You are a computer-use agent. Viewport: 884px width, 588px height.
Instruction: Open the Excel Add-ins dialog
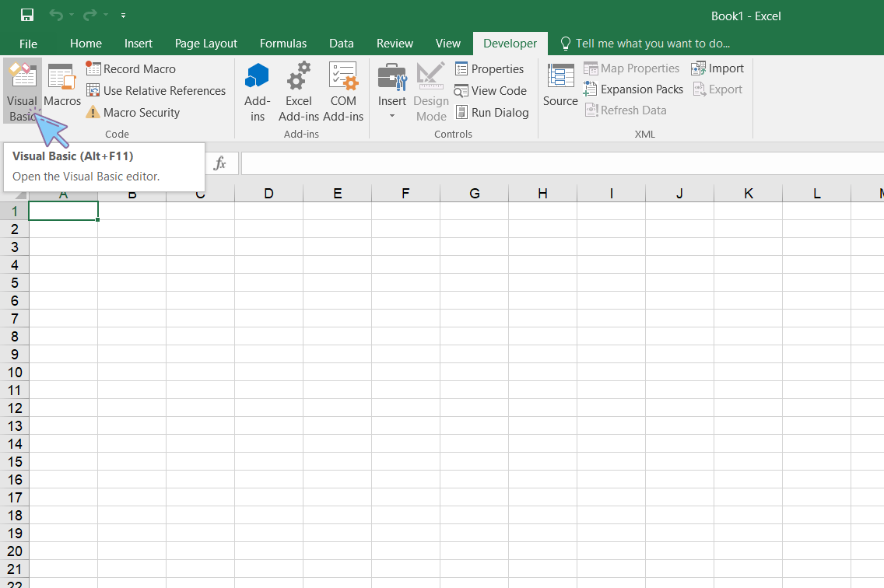pyautogui.click(x=298, y=89)
